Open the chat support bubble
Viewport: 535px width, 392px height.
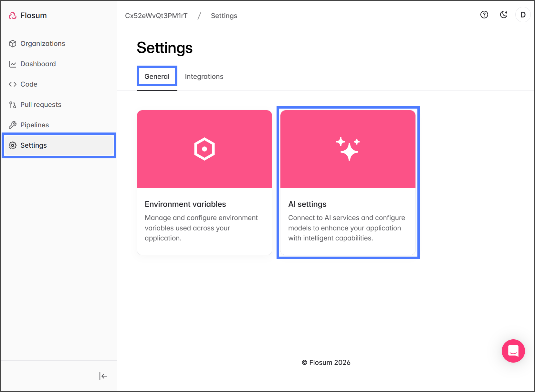pos(513,351)
